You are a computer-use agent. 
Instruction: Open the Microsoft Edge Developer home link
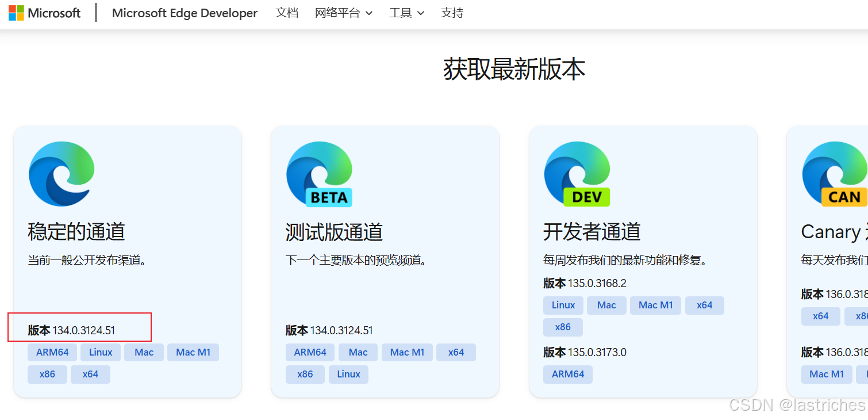pyautogui.click(x=185, y=13)
